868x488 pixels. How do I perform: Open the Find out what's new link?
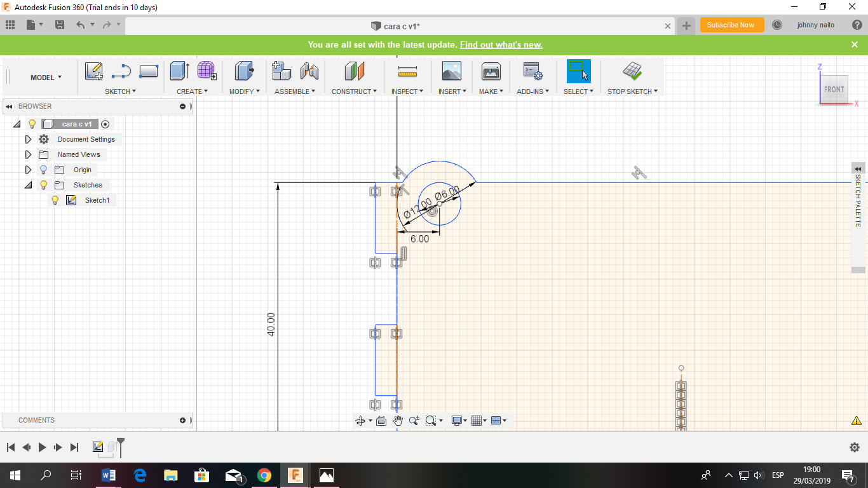point(501,44)
